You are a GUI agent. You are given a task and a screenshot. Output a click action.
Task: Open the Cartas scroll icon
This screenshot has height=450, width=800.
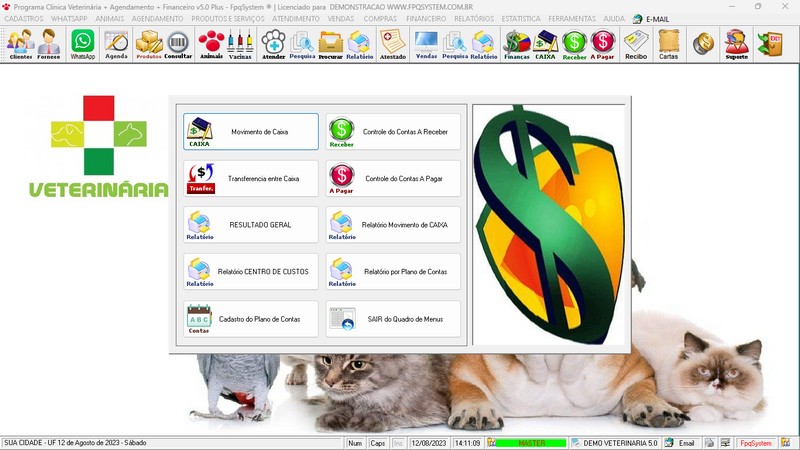[668, 44]
